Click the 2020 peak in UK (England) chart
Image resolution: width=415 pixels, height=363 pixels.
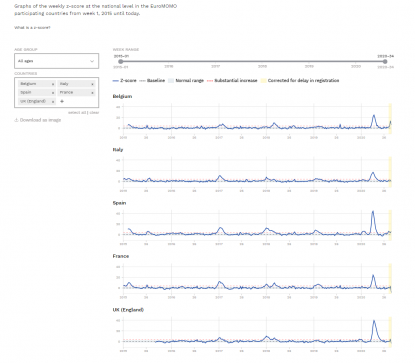point(374,321)
